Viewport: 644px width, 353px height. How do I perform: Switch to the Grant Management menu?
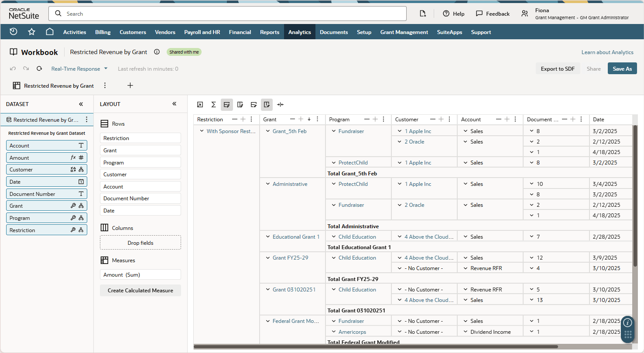click(404, 32)
